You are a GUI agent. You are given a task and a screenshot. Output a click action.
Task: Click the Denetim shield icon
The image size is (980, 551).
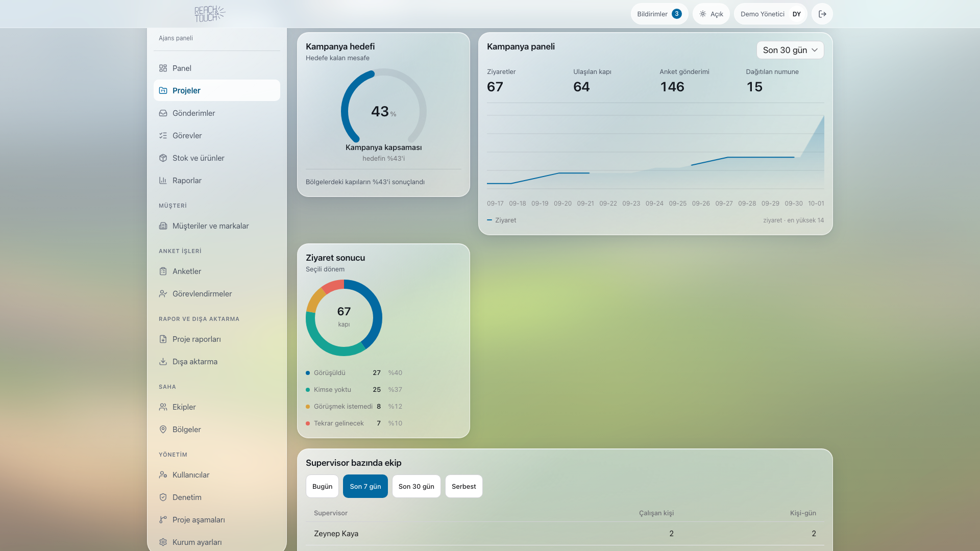pyautogui.click(x=163, y=497)
